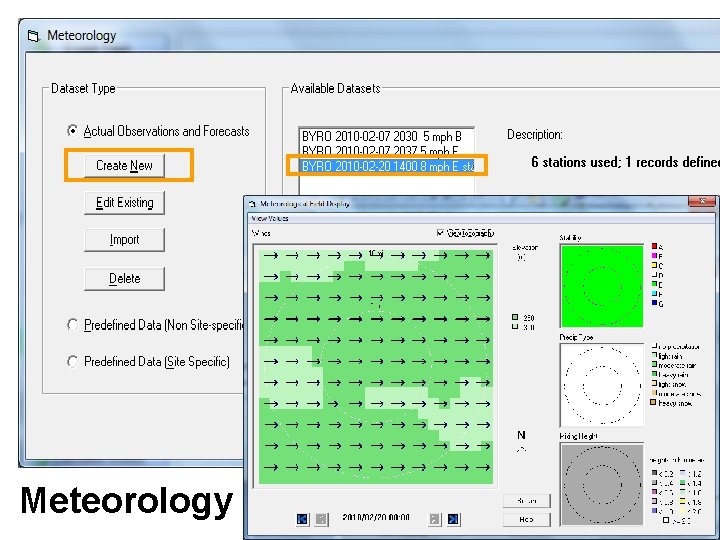Click cyan stability class F swatch
The width and height of the screenshot is (720, 540).
click(x=655, y=293)
